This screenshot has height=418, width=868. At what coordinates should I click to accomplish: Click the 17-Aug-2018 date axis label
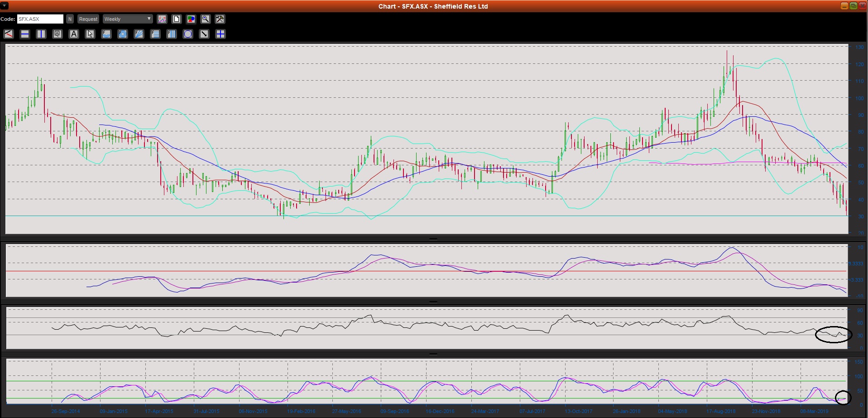click(x=721, y=411)
